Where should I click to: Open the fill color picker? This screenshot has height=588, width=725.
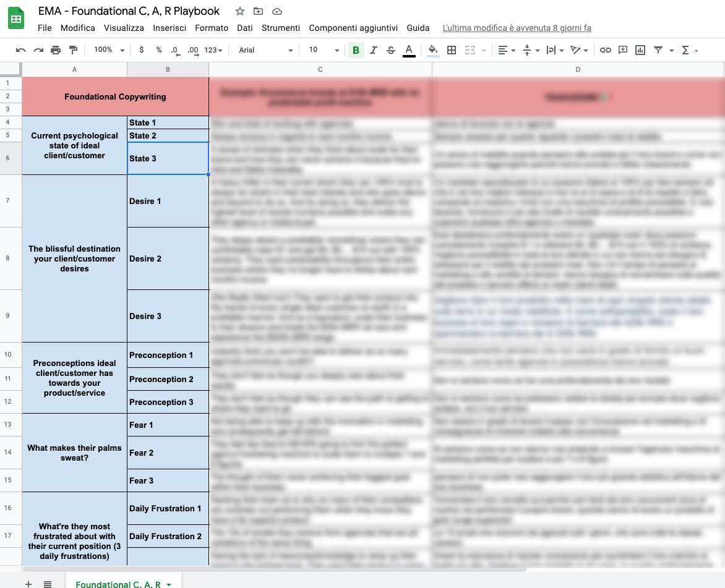pyautogui.click(x=433, y=50)
